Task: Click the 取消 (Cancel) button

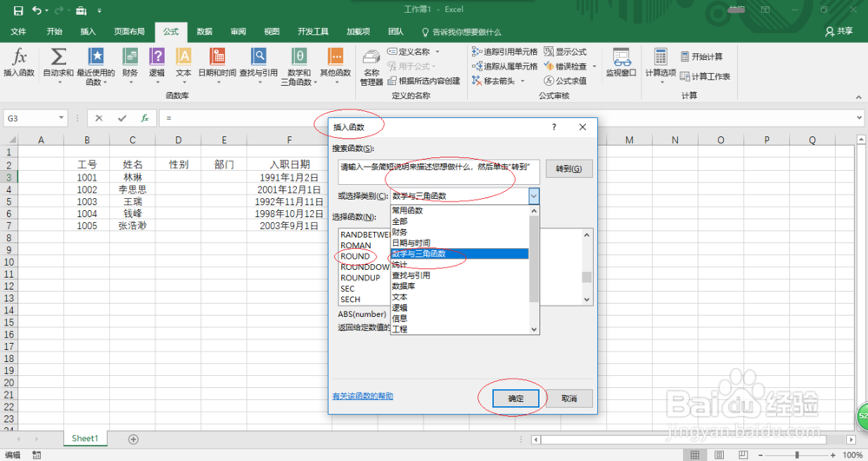Action: click(569, 398)
